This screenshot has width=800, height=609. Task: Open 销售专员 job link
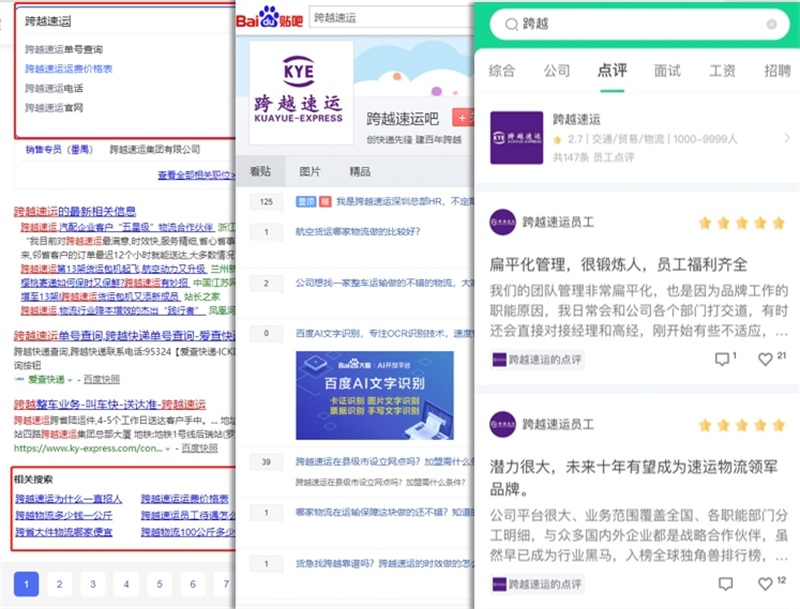click(60, 149)
